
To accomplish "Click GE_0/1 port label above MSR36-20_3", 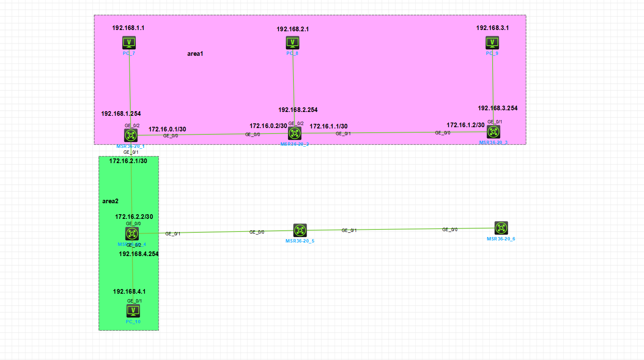I will tap(495, 122).
